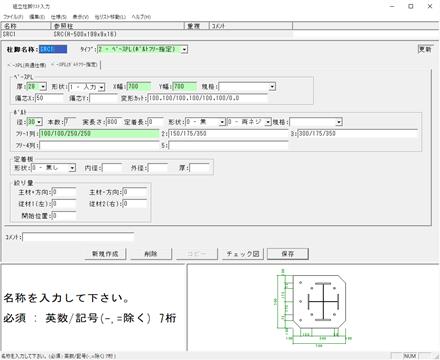Expand the bolt 規格 dropdown
The image size is (440, 360).
click(339, 122)
